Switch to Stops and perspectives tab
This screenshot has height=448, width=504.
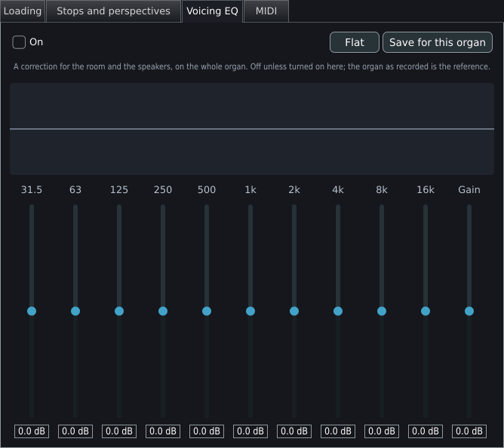[x=113, y=11]
